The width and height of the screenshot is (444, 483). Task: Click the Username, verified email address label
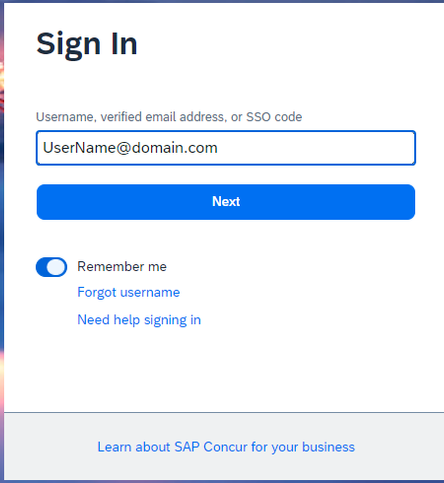coord(169,117)
